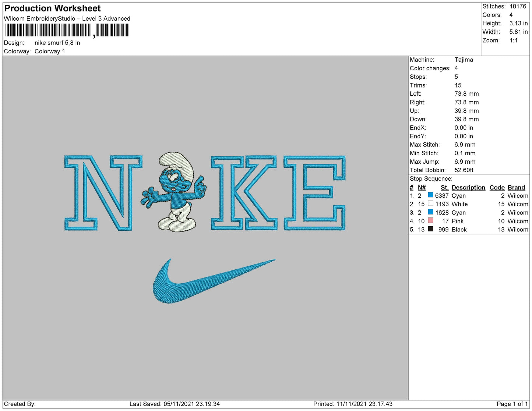Click the cyan swatch for thread 1628
Viewport: 532px width, 411px height.
430,212
